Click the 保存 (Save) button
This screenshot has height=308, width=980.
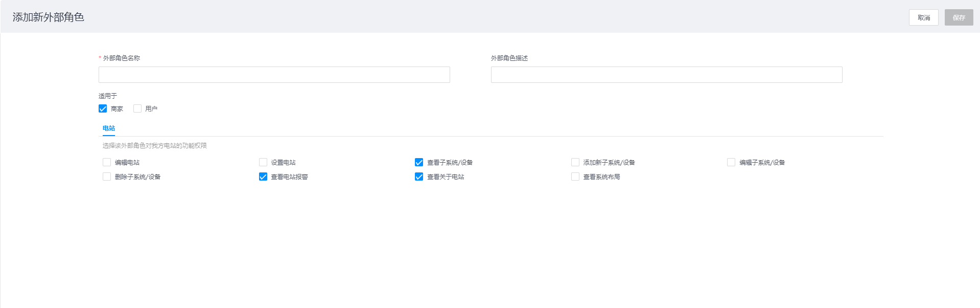(x=959, y=17)
